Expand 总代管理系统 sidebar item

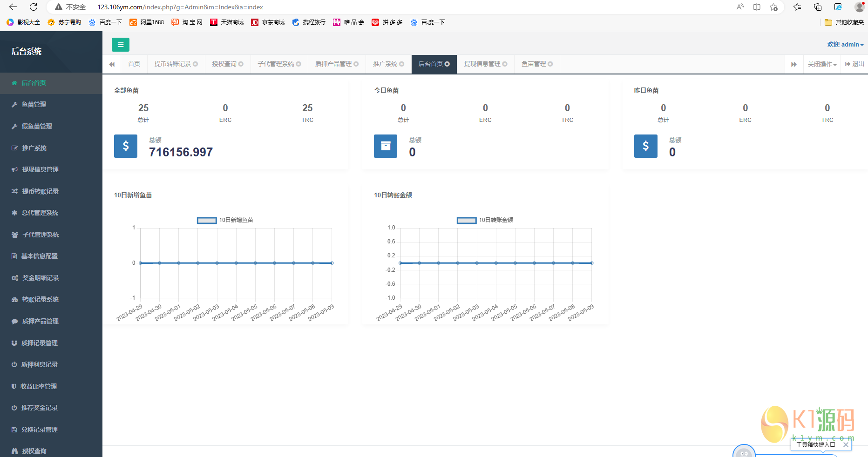(40, 213)
